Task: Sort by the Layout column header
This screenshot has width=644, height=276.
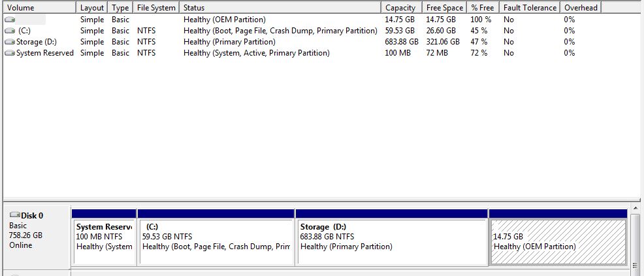Action: (x=92, y=7)
